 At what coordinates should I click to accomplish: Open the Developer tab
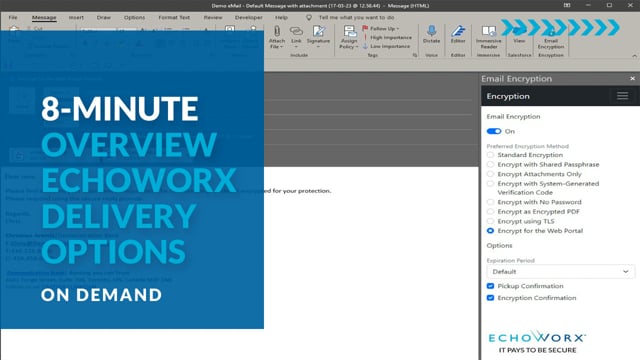[x=249, y=18]
